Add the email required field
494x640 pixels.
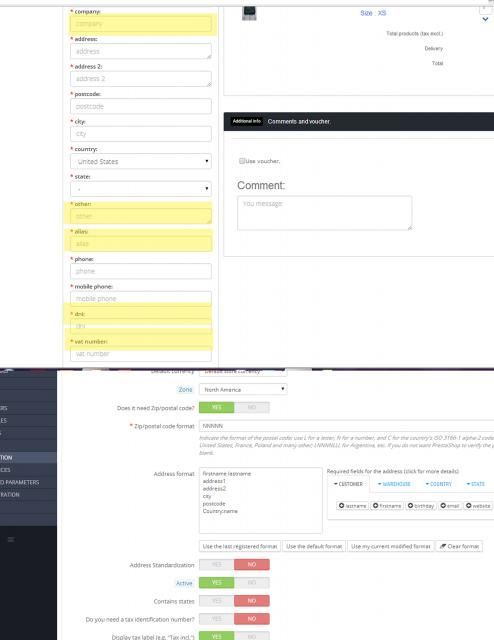pos(450,506)
